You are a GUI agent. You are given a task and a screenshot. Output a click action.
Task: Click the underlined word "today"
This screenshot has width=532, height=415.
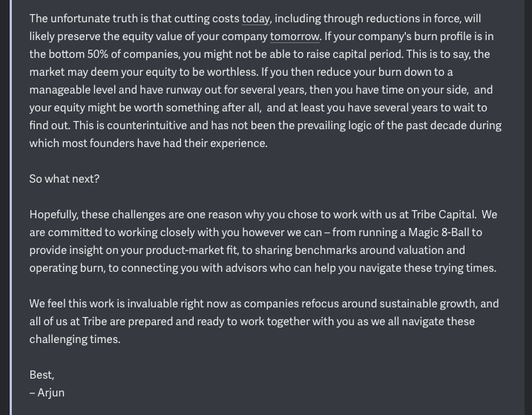pos(256,19)
